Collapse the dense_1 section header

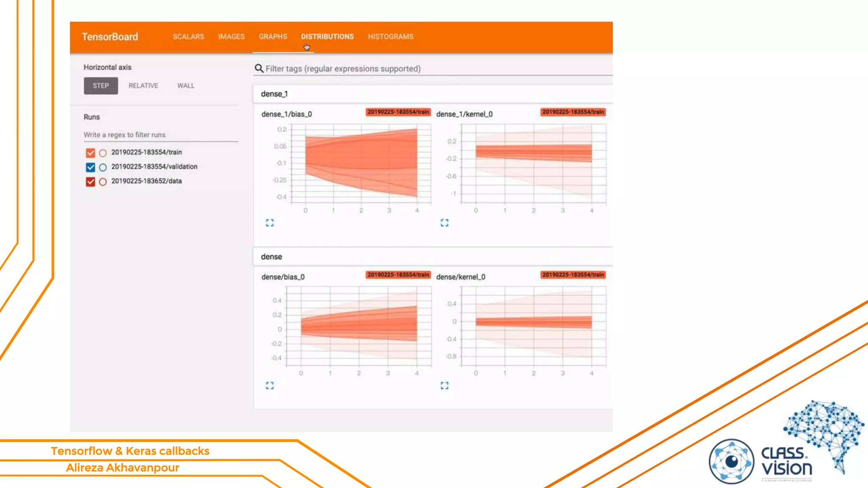tap(274, 94)
